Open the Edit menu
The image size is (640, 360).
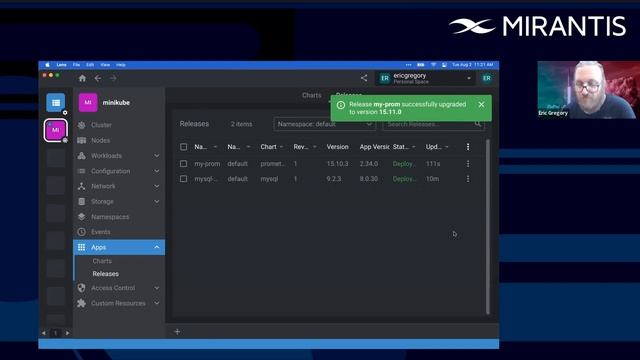point(90,64)
